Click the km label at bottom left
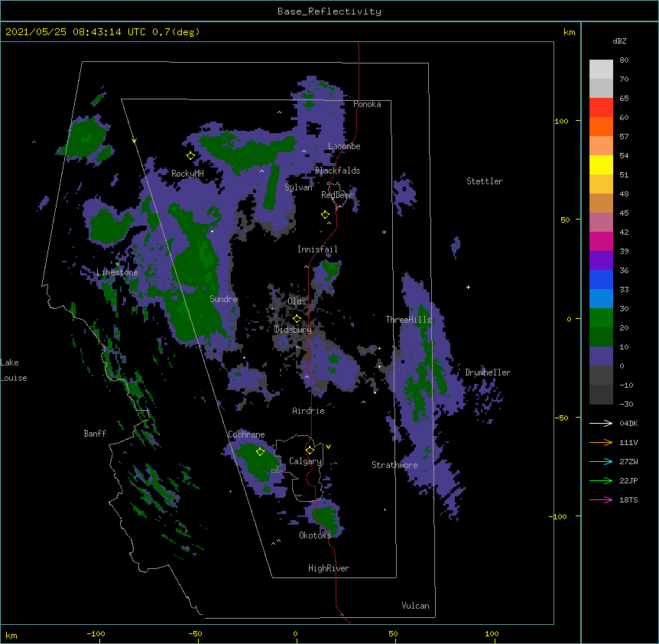 coord(11,636)
